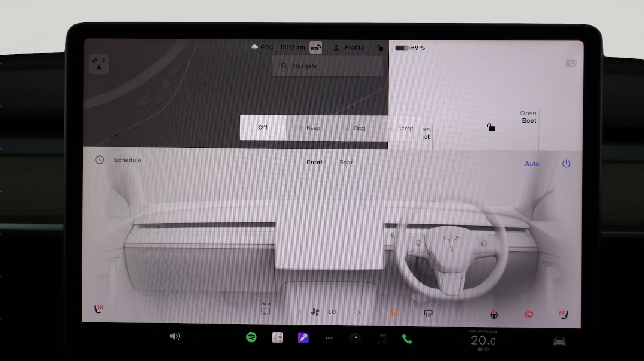Turn on the driver seat heater
This screenshot has height=361, width=644.
pos(563,313)
